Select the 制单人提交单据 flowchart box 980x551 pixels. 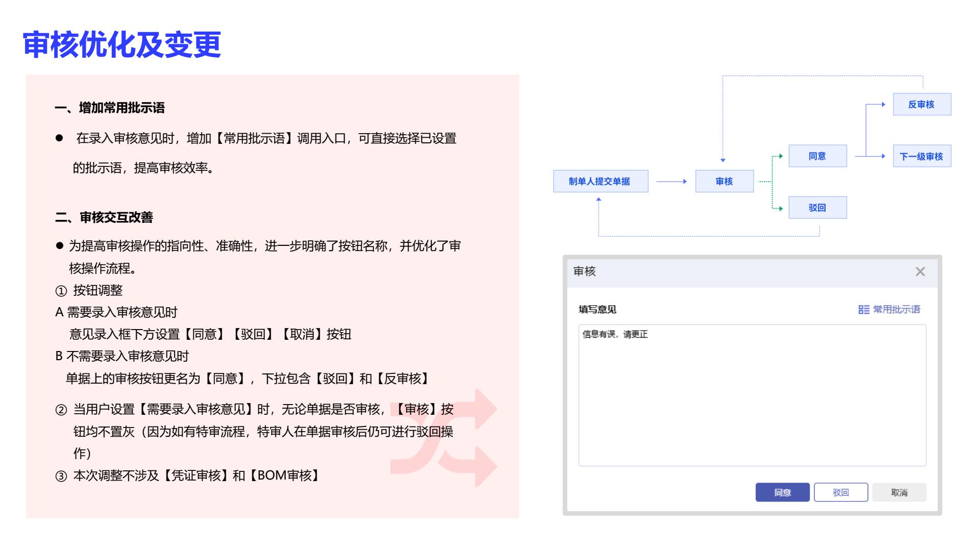(600, 181)
